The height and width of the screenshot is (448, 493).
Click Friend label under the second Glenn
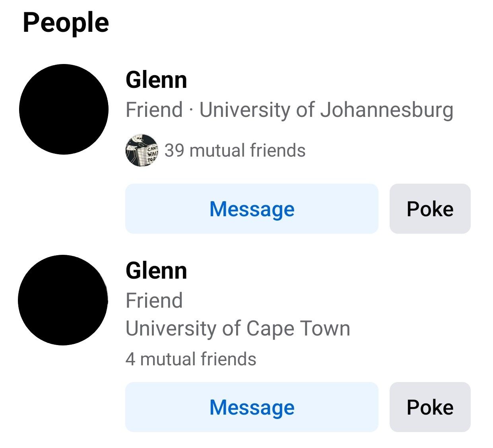click(154, 300)
